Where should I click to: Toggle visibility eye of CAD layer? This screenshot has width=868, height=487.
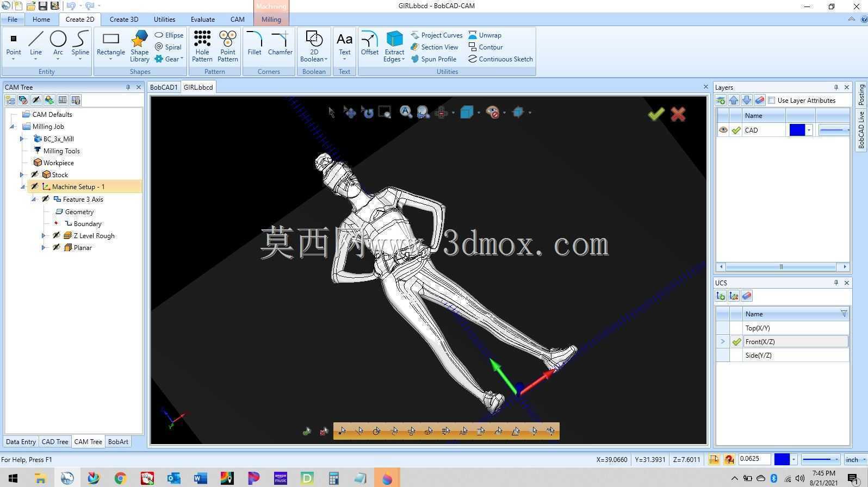(723, 130)
